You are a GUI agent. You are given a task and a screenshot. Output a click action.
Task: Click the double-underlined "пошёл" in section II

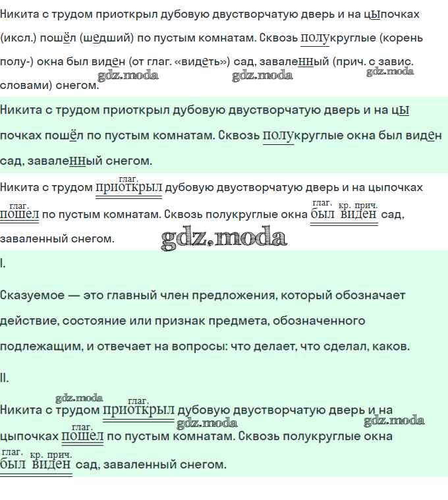(82, 436)
